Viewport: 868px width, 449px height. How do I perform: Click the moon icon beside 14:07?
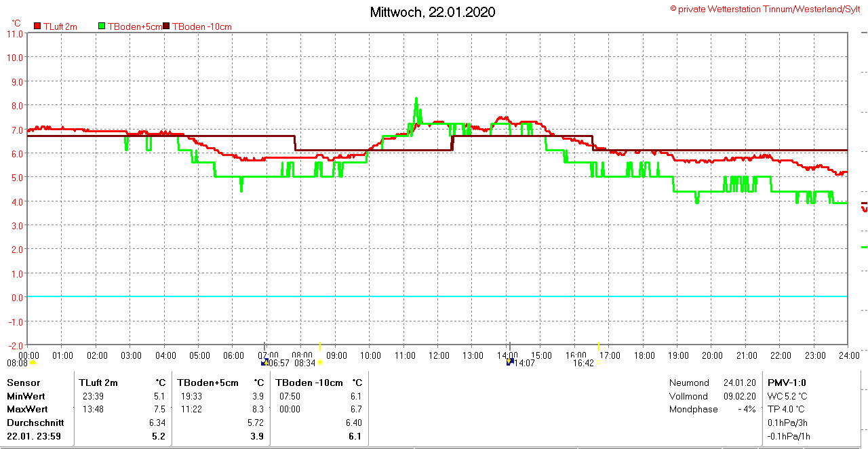click(x=509, y=362)
